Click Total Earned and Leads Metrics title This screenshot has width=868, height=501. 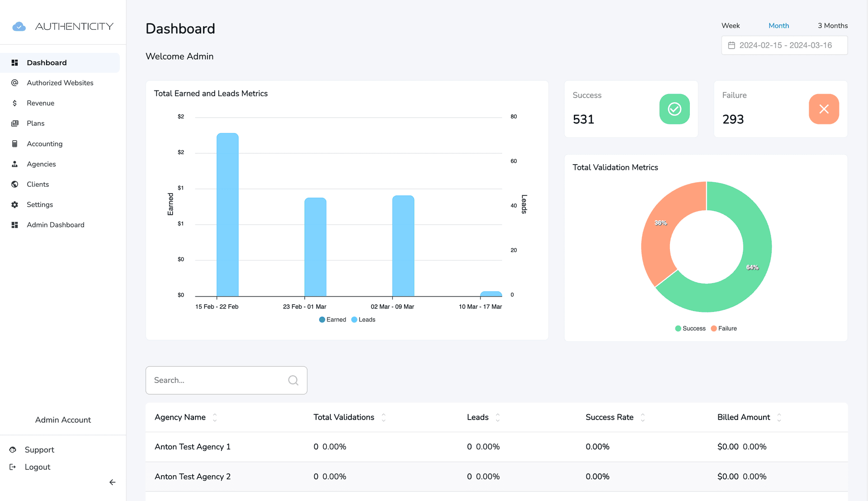pyautogui.click(x=211, y=94)
